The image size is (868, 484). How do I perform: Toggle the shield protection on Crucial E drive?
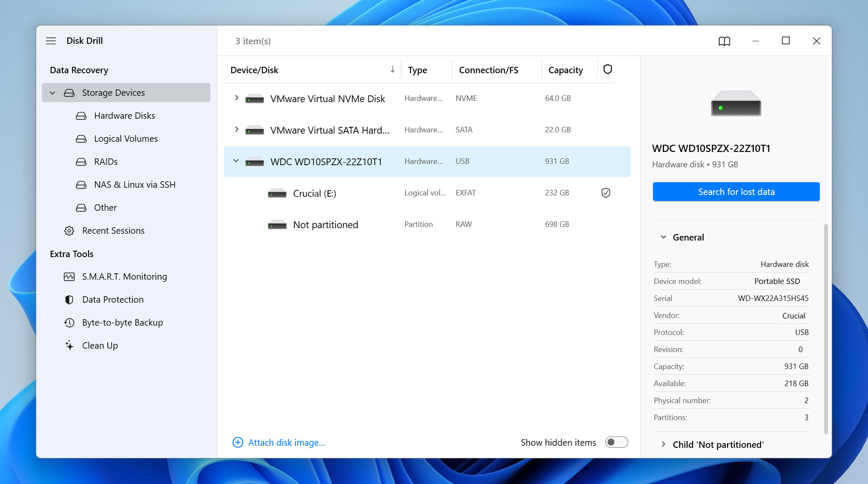tap(606, 192)
